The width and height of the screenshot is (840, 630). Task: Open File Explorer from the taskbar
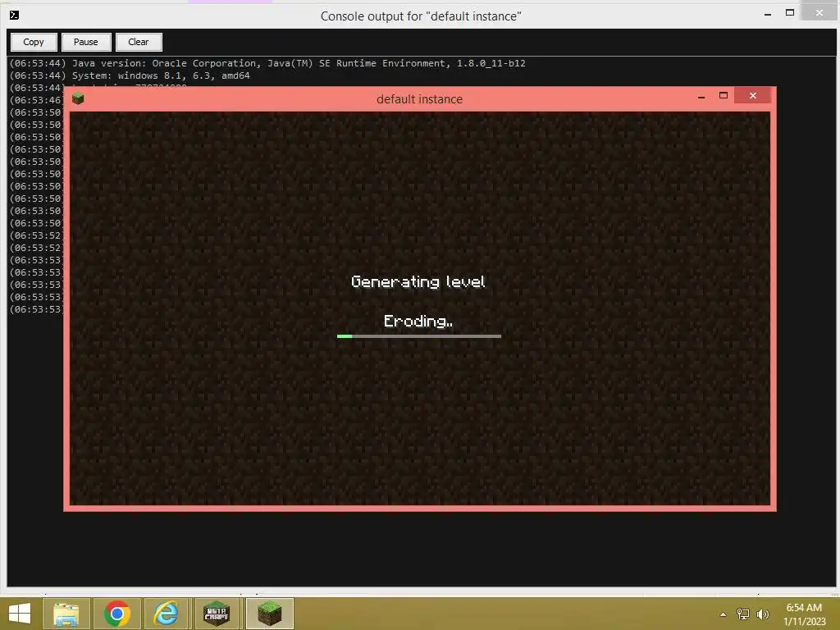point(66,614)
